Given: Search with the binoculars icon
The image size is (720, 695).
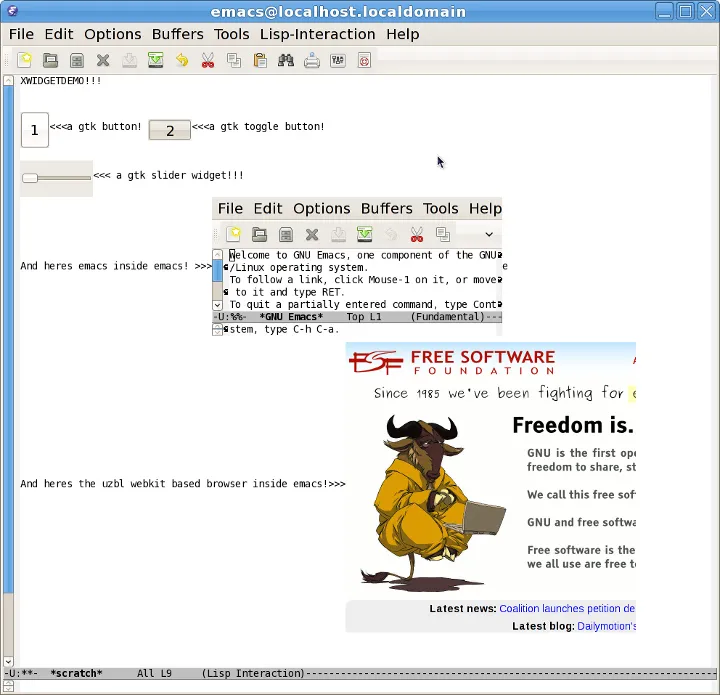Looking at the screenshot, I should pyautogui.click(x=286, y=60).
